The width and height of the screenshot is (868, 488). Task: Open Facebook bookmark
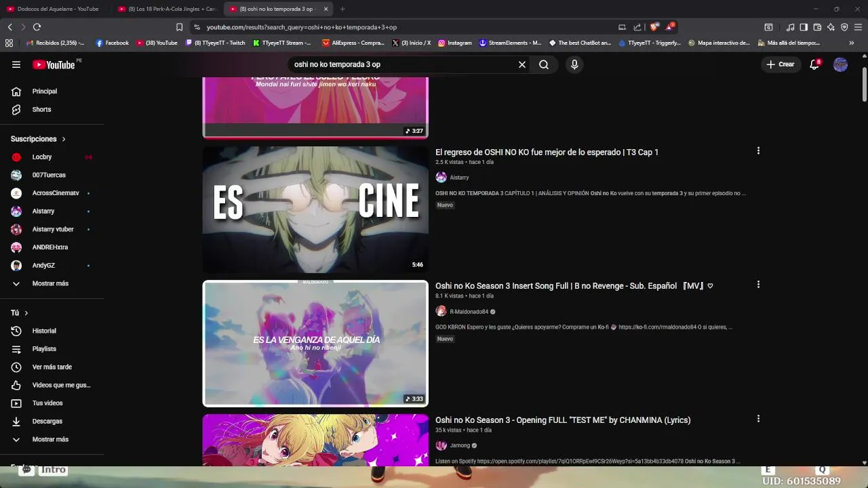112,43
